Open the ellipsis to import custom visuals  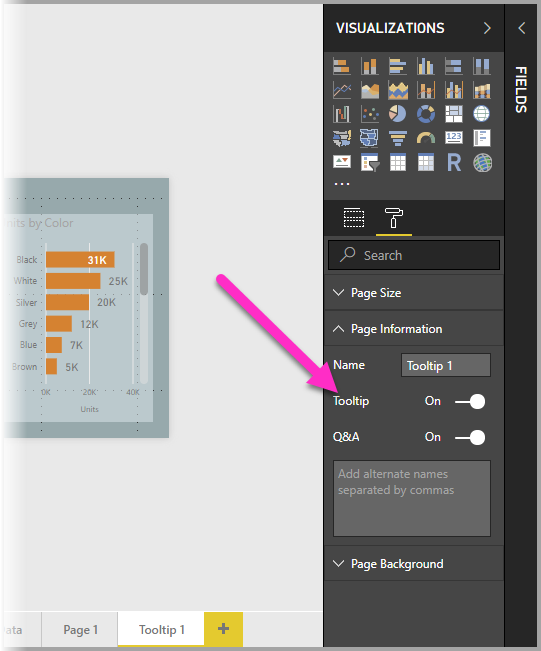point(342,184)
